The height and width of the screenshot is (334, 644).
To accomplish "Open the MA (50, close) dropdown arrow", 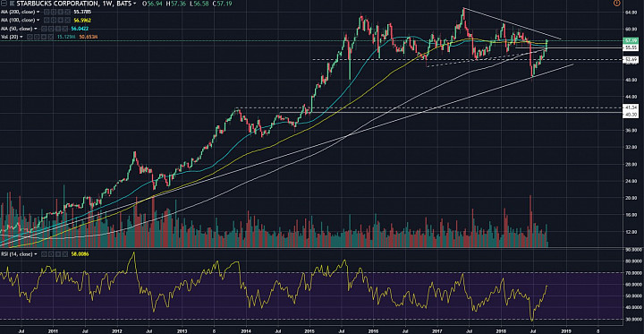I will (x=36, y=29).
